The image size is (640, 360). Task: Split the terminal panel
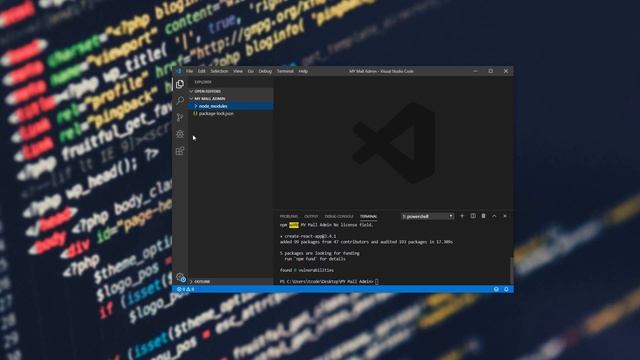[473, 216]
